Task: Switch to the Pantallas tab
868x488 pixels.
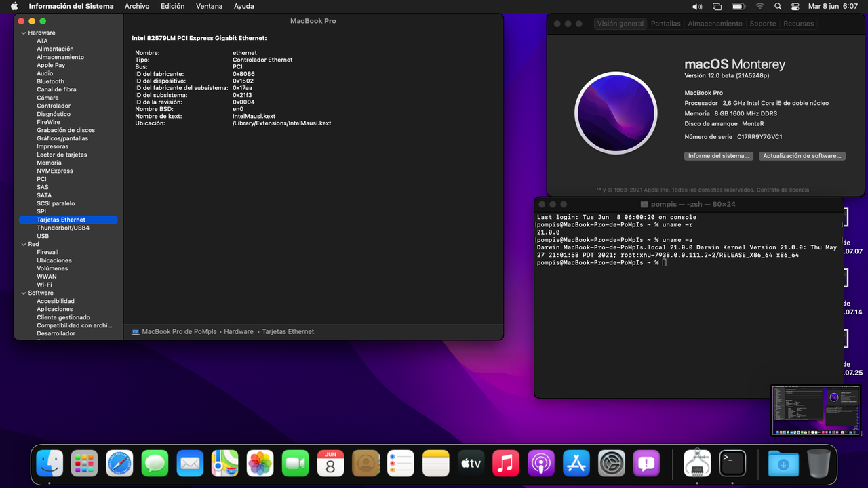Action: pos(665,24)
